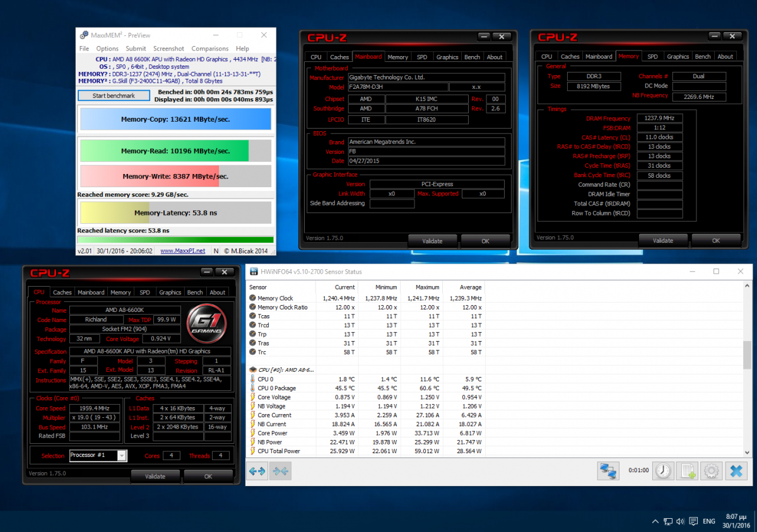Click HWiNFO clock reset timer icon
757x532 pixels.
click(x=663, y=471)
